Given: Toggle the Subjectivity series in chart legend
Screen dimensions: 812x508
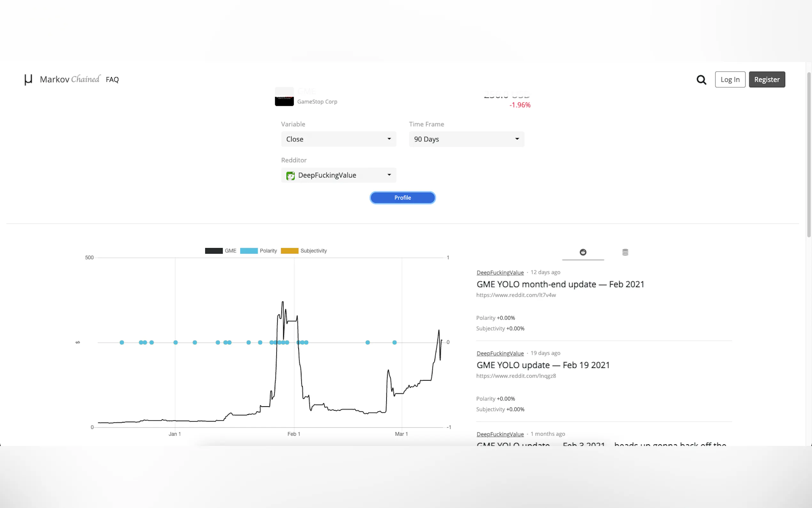Looking at the screenshot, I should tap(303, 250).
